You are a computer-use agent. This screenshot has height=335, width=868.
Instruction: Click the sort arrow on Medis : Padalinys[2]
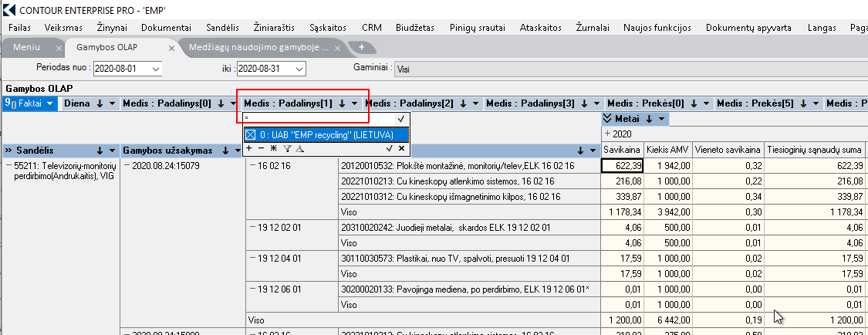[463, 103]
